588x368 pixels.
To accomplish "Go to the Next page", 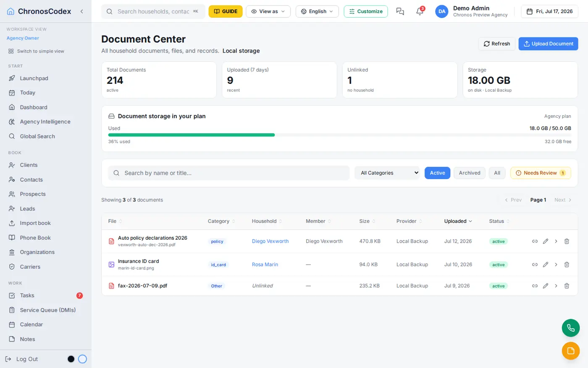I will (x=563, y=200).
